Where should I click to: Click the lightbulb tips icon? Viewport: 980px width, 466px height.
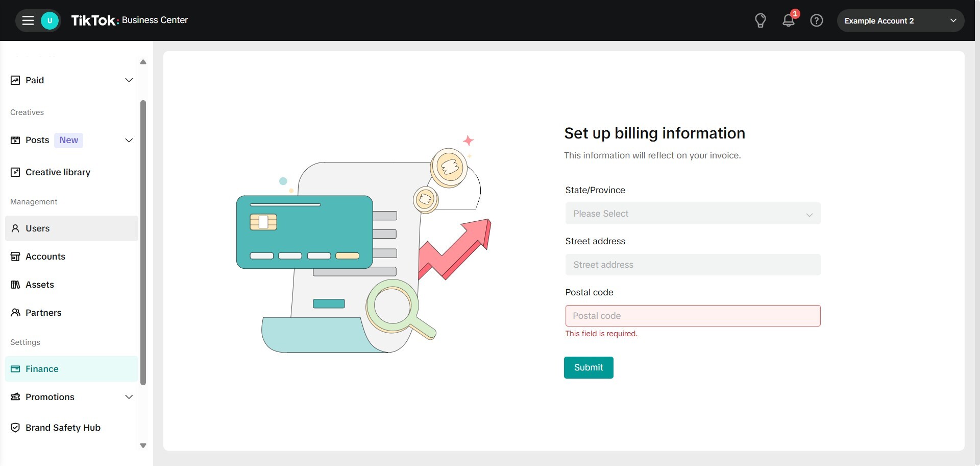point(760,20)
